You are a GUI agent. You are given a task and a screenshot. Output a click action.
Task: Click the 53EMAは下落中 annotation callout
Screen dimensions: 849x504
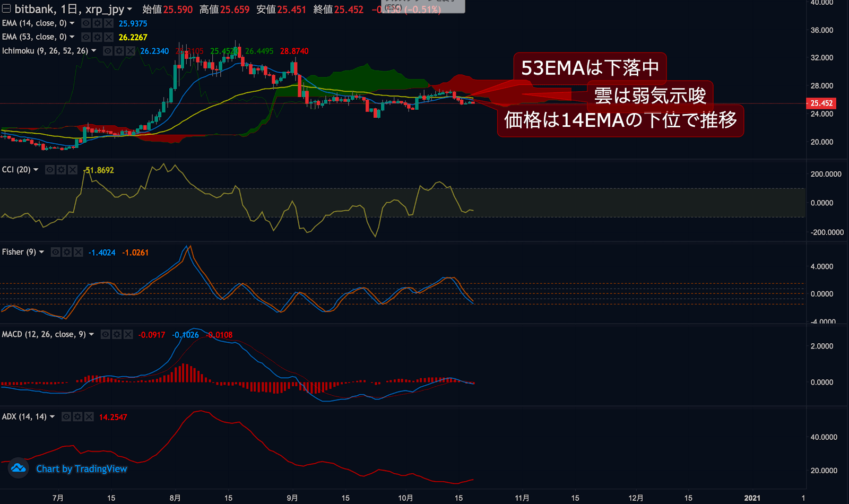tap(590, 68)
